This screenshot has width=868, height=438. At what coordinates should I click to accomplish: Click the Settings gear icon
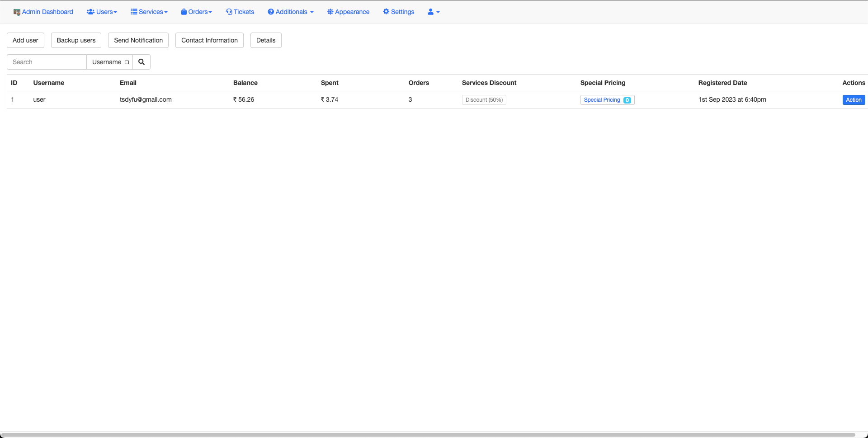(386, 12)
